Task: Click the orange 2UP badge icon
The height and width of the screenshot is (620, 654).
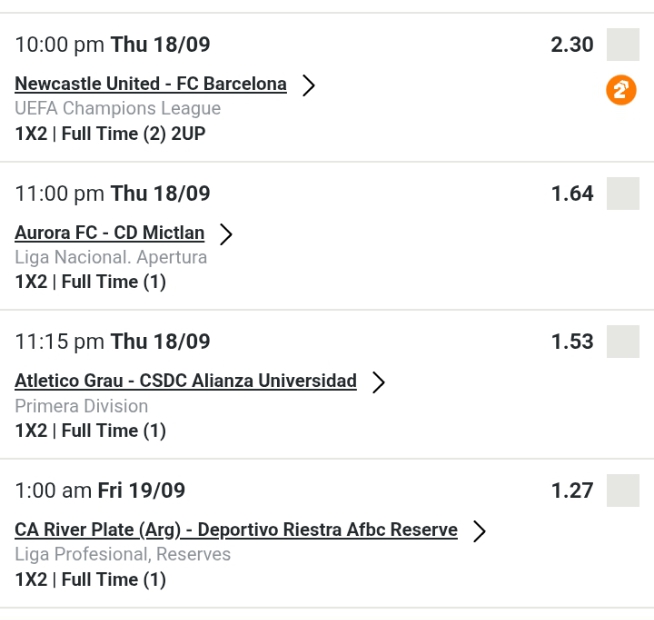Action: tap(620, 91)
